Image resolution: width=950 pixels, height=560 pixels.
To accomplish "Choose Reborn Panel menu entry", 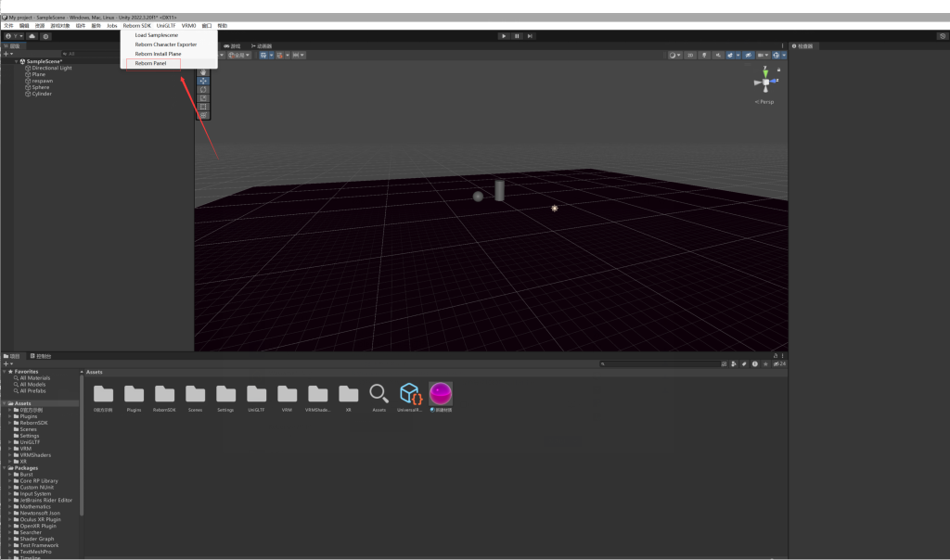I will tap(150, 63).
